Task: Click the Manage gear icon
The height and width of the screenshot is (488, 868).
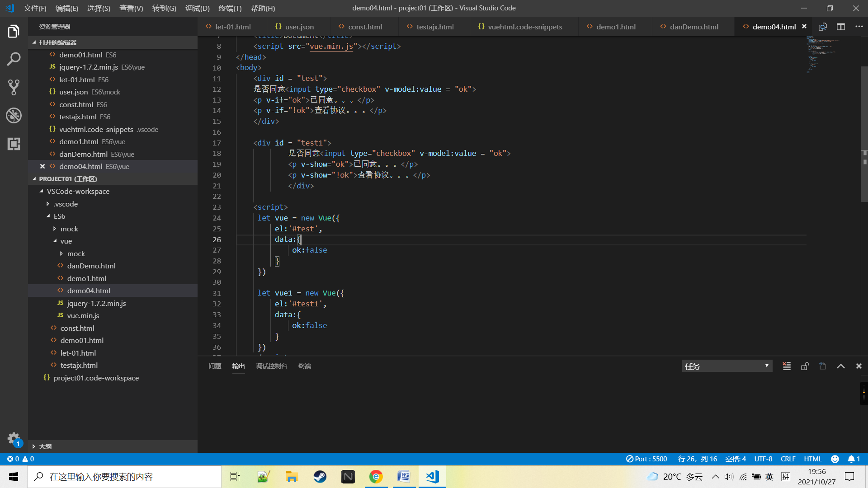Action: click(x=14, y=438)
